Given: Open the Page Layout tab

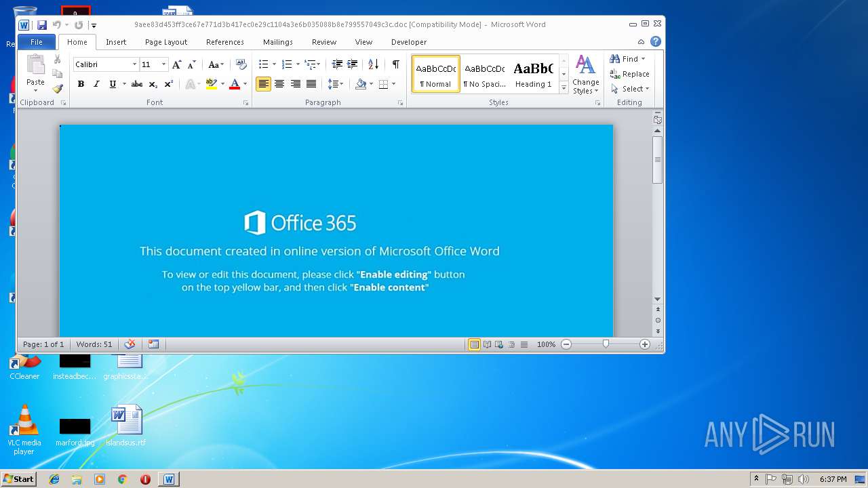Looking at the screenshot, I should [x=166, y=42].
